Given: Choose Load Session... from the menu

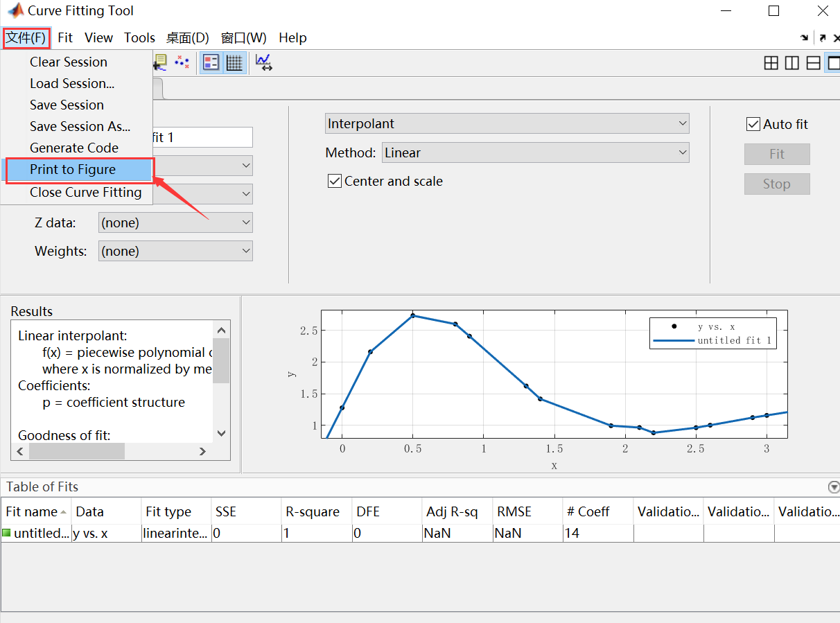Looking at the screenshot, I should point(76,83).
